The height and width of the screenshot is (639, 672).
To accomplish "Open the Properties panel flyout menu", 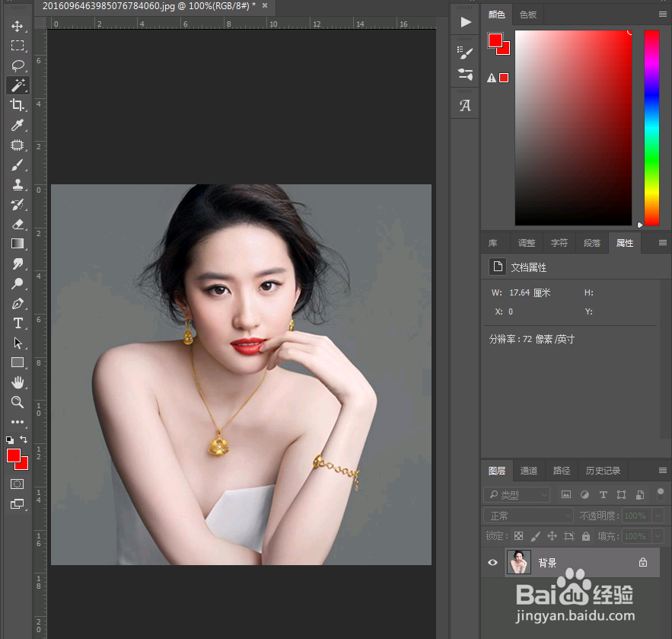I will coord(663,243).
